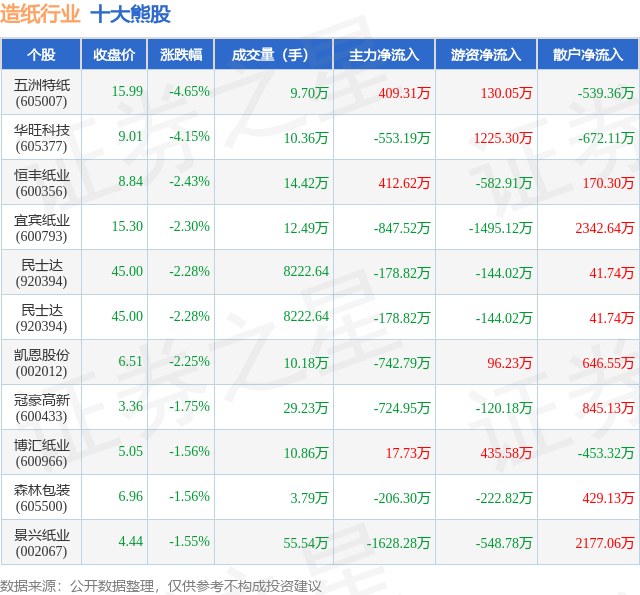
Task: Open stock 森林包装 (605500)
Action: 41,498
